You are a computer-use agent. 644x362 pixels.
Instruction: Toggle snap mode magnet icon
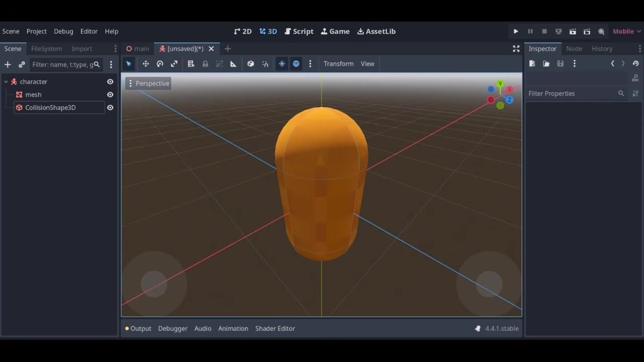(265, 64)
